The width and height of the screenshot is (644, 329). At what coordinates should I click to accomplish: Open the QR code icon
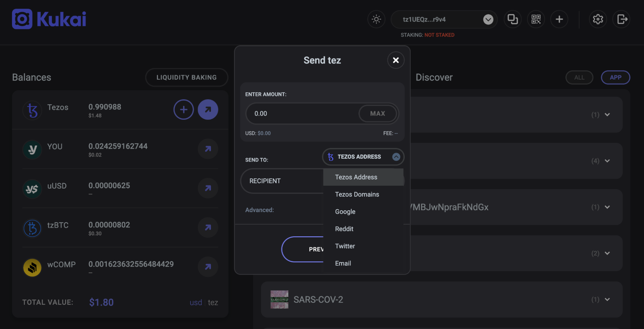click(x=536, y=19)
